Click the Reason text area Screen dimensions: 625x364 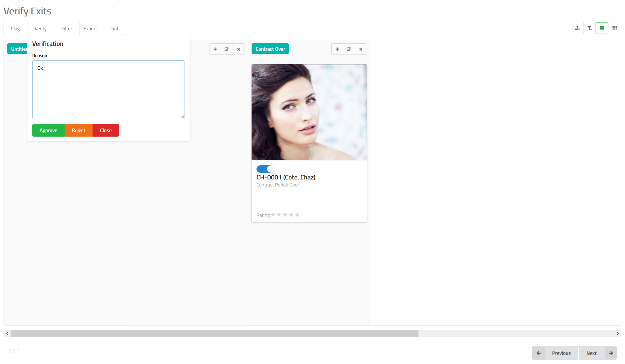(109, 89)
